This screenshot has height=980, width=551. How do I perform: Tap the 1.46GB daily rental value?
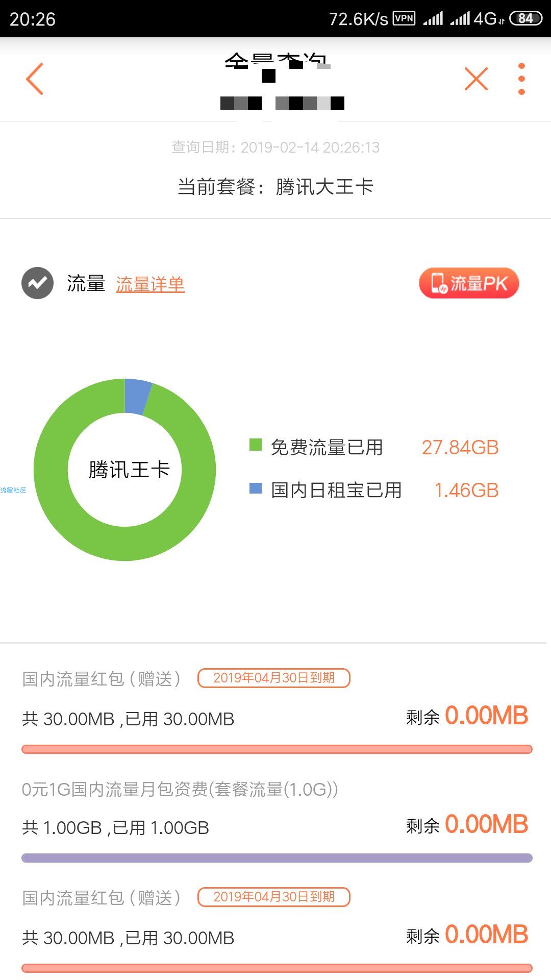466,491
